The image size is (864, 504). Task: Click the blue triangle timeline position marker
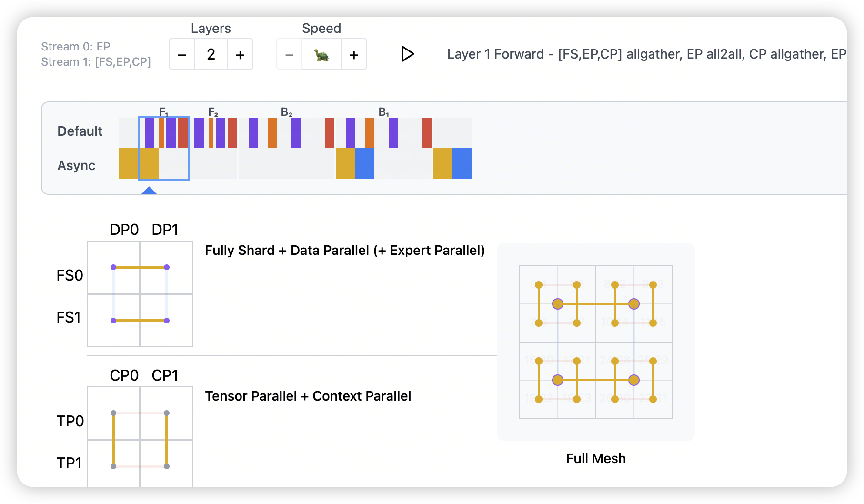point(149,191)
